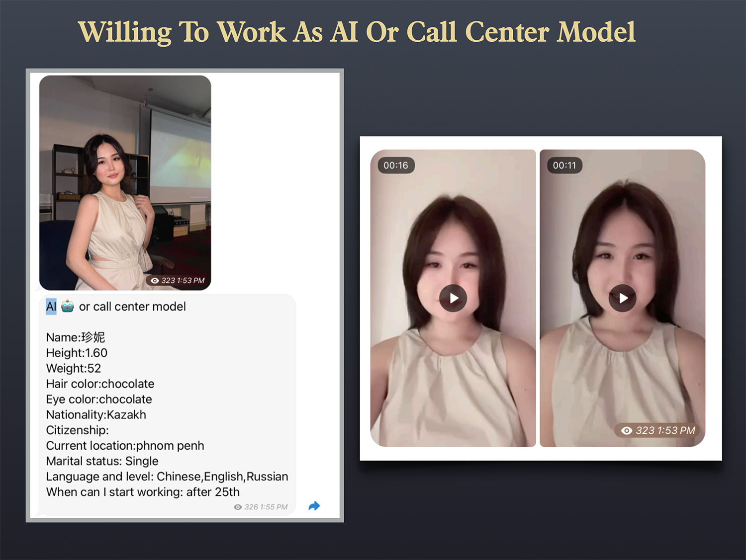Image resolution: width=746 pixels, height=560 pixels.
Task: Click the Weight:52 line
Action: point(74,368)
